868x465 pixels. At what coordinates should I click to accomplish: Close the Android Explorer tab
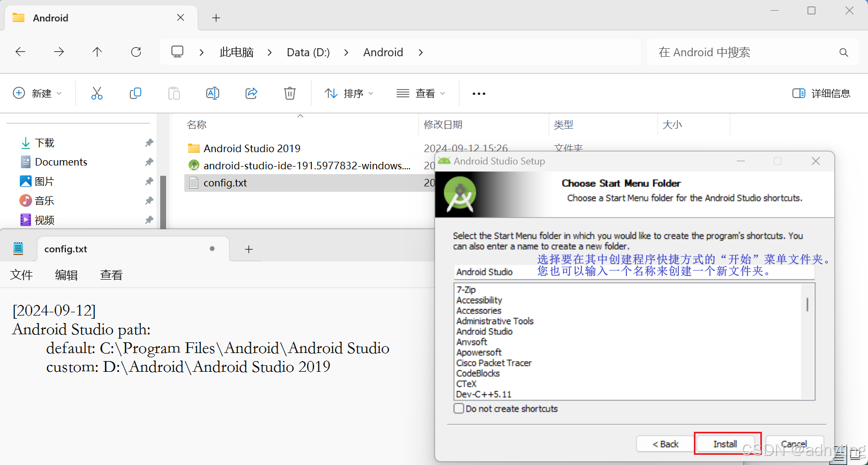coord(181,18)
